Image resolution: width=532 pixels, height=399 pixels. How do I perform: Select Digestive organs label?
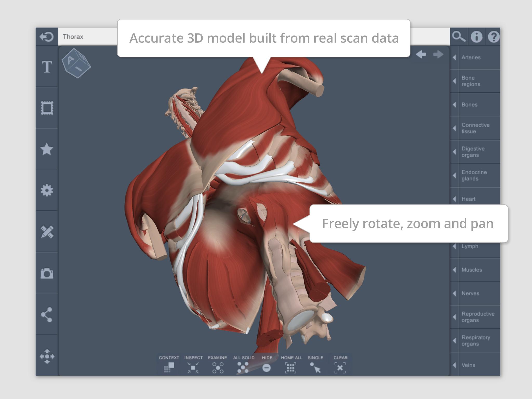click(473, 152)
